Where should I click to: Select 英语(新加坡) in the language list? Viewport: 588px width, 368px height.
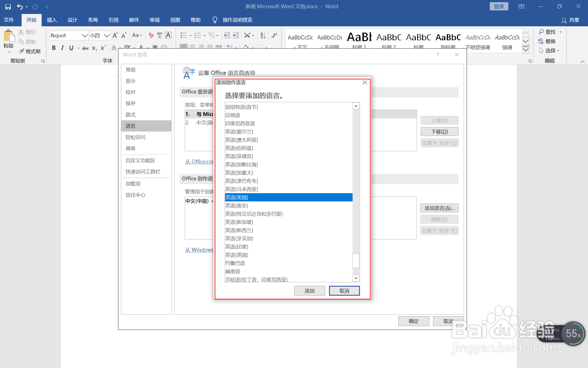point(289,222)
